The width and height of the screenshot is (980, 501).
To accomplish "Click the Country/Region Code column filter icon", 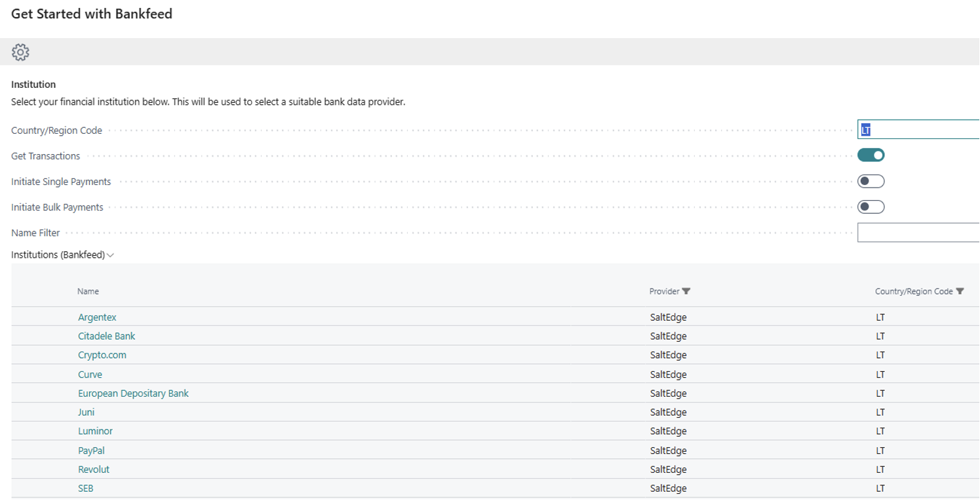I will pyautogui.click(x=960, y=291).
